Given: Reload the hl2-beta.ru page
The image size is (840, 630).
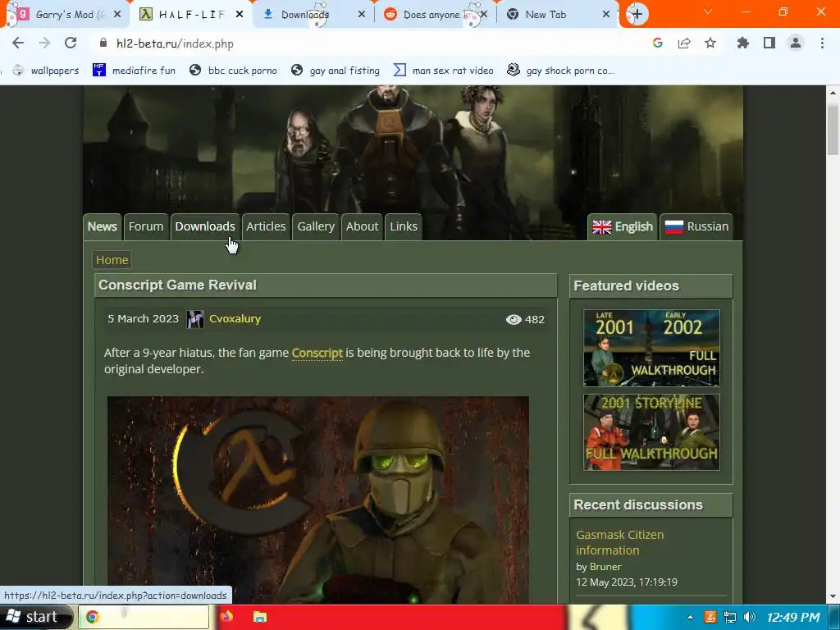Looking at the screenshot, I should pyautogui.click(x=71, y=43).
